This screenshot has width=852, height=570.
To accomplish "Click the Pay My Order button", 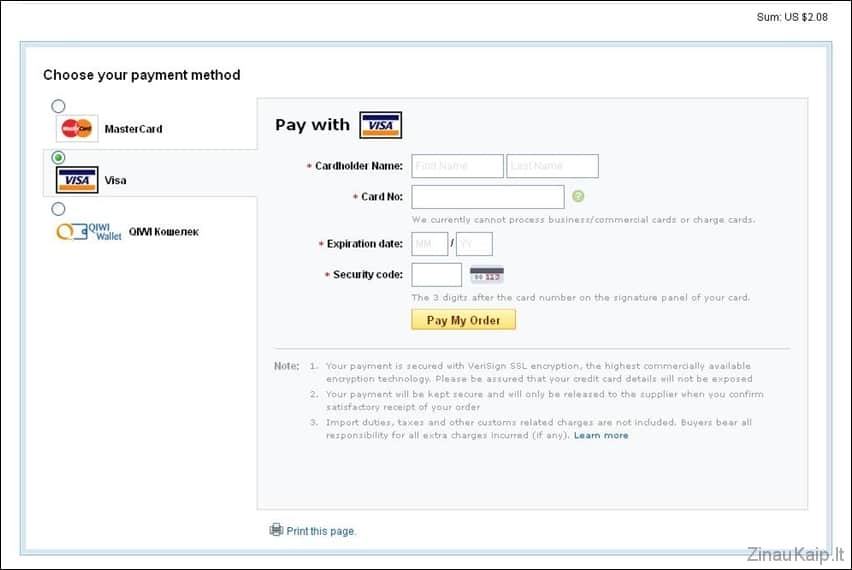I will point(463,320).
